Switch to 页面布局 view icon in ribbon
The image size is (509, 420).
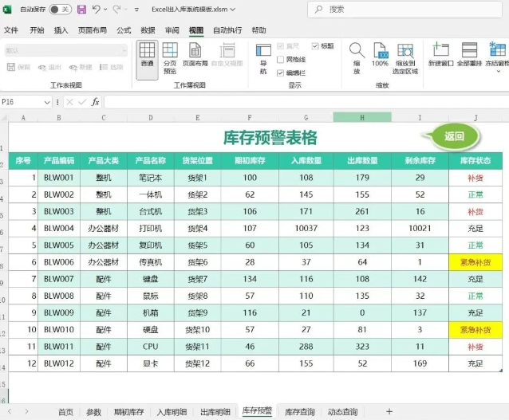click(195, 54)
